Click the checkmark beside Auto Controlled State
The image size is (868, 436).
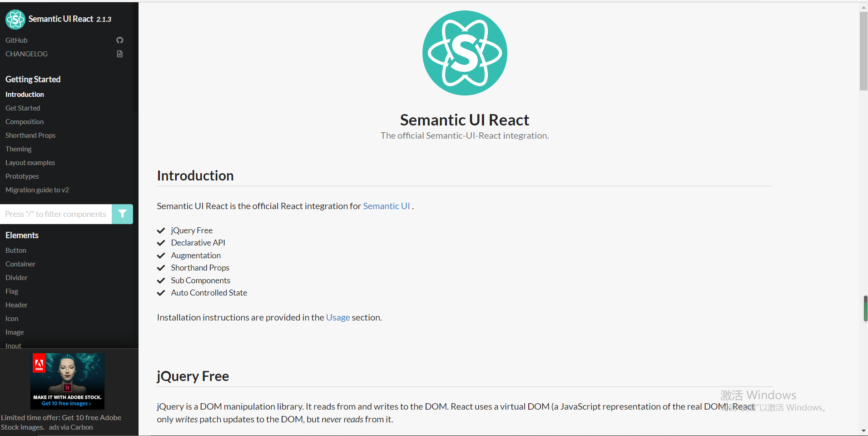point(161,293)
